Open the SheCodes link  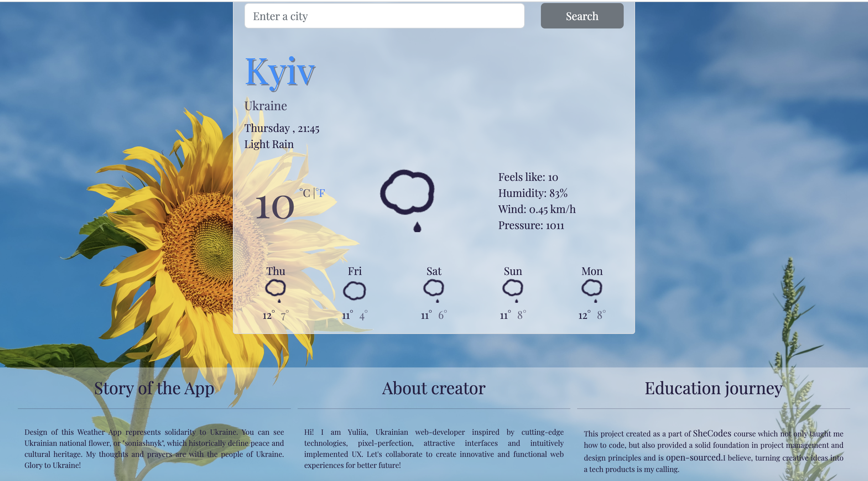click(711, 433)
